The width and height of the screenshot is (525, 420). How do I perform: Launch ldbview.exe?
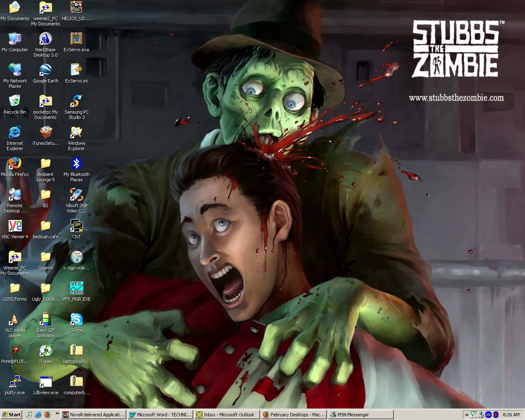click(46, 385)
